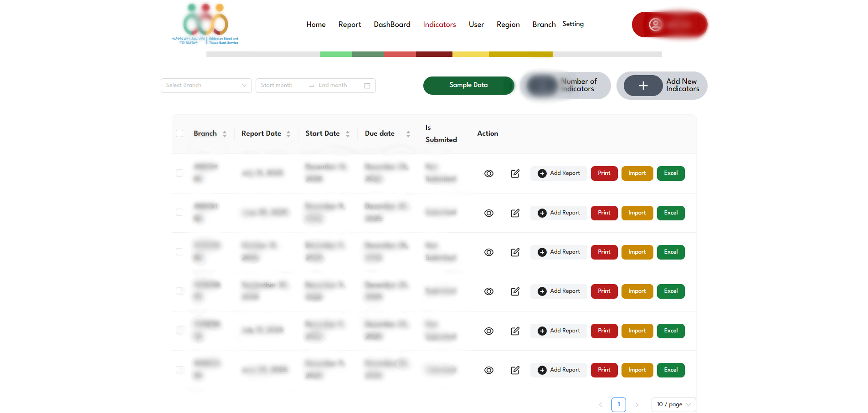
Task: Click the Start month input field
Action: [x=281, y=86]
